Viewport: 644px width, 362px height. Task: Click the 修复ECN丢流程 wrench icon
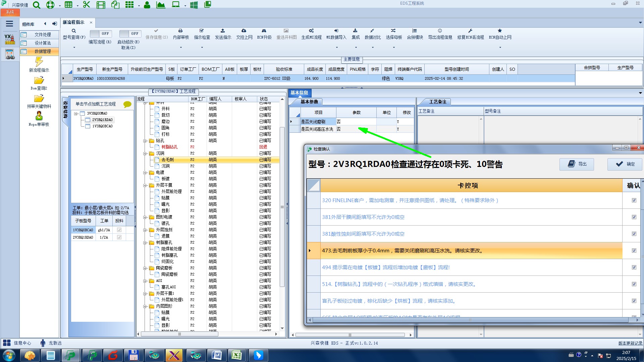coord(470,31)
